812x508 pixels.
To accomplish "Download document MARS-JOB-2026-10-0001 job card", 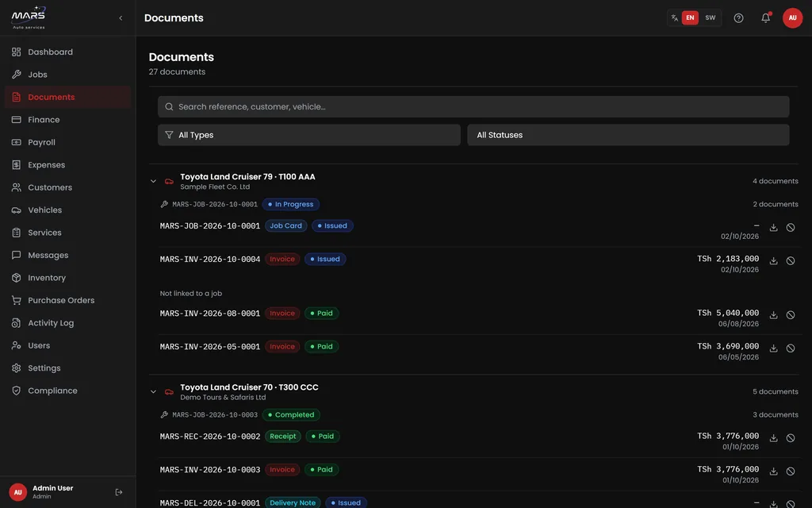I will pyautogui.click(x=773, y=228).
